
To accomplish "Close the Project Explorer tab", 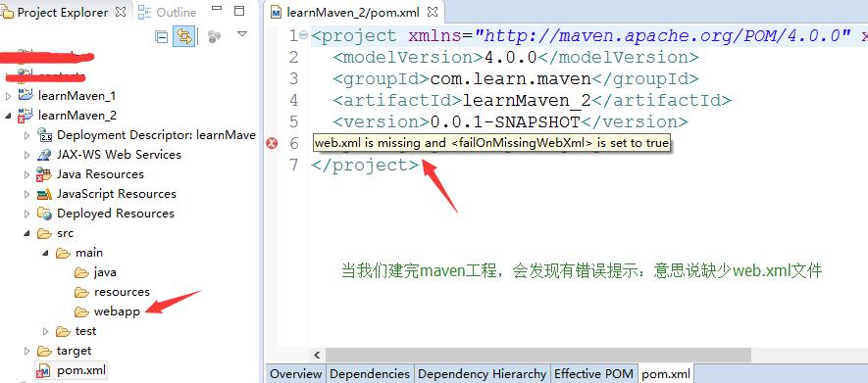I will coord(121,12).
